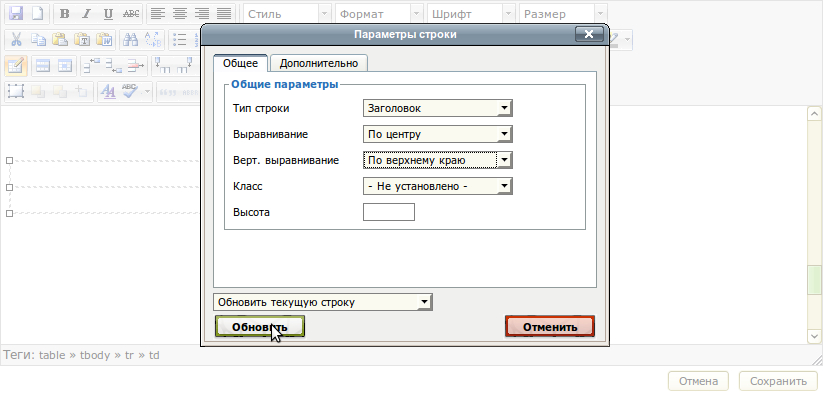Screen dimensions: 823x403
Task: Open Find and Replace icon
Action: pos(153,39)
